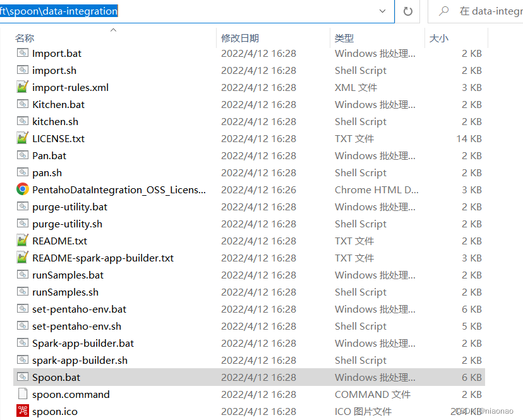523x420 pixels.
Task: Click the Spark-app-builder.bat file icon
Action: tap(23, 342)
